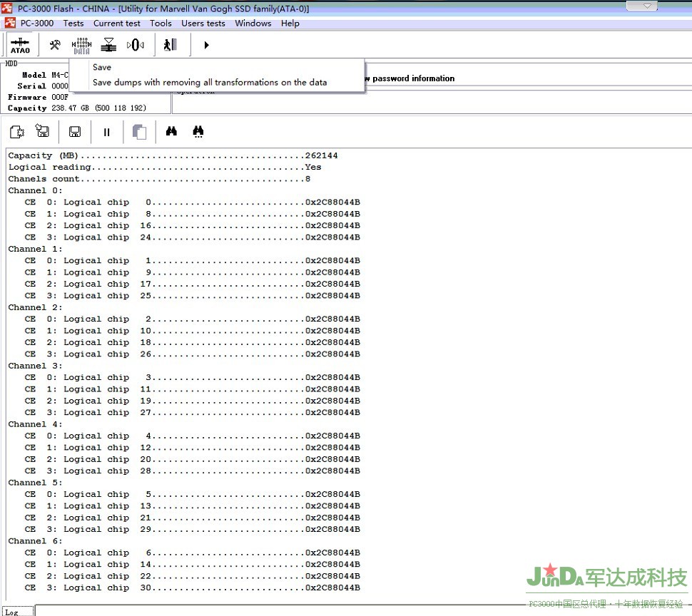Open the Tools menu

161,23
